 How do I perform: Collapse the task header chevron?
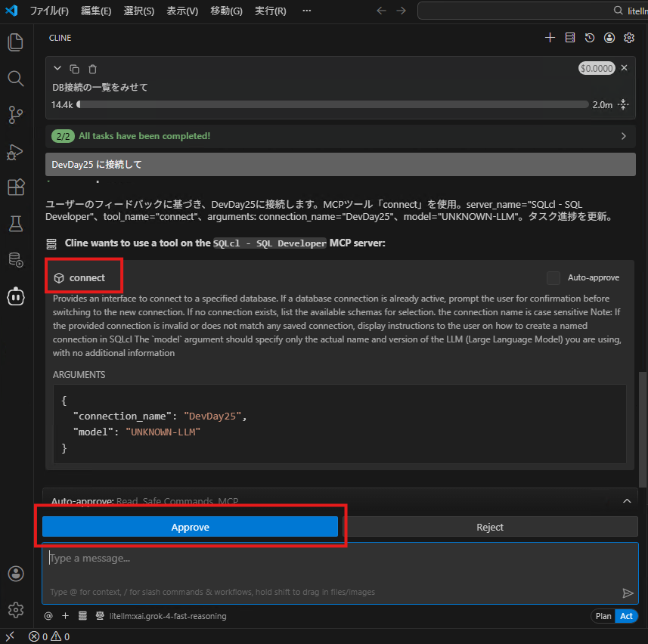(x=57, y=68)
